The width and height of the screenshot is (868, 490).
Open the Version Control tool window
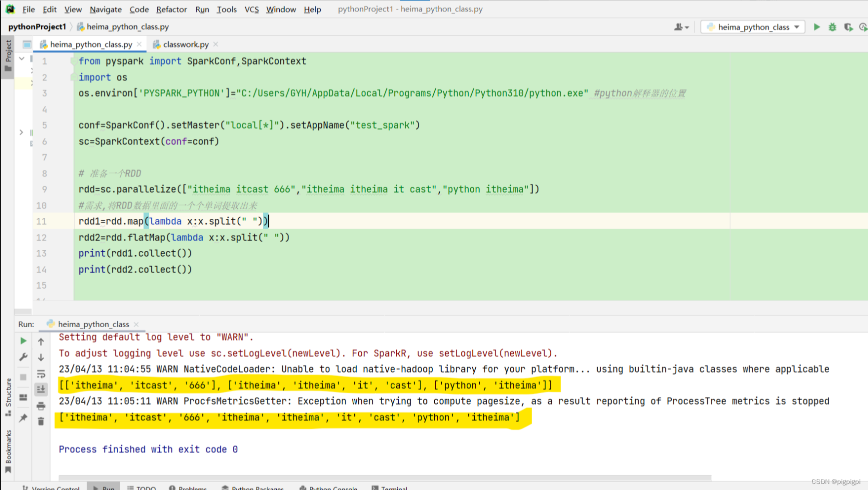point(51,487)
